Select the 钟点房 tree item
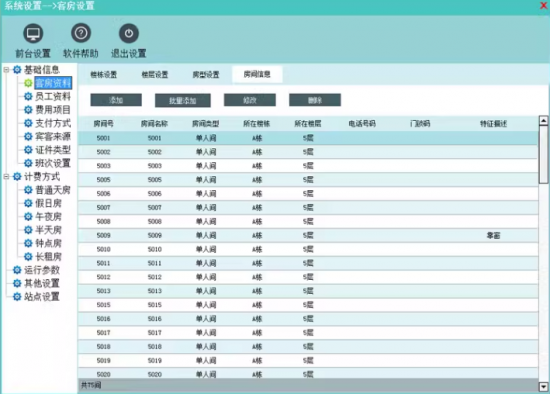 (x=48, y=243)
